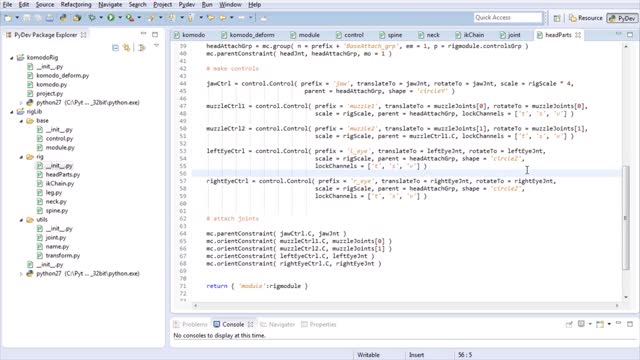Image resolution: width=640 pixels, height=360 pixels.
Task: Click the green Run button icon
Action: 111,18
